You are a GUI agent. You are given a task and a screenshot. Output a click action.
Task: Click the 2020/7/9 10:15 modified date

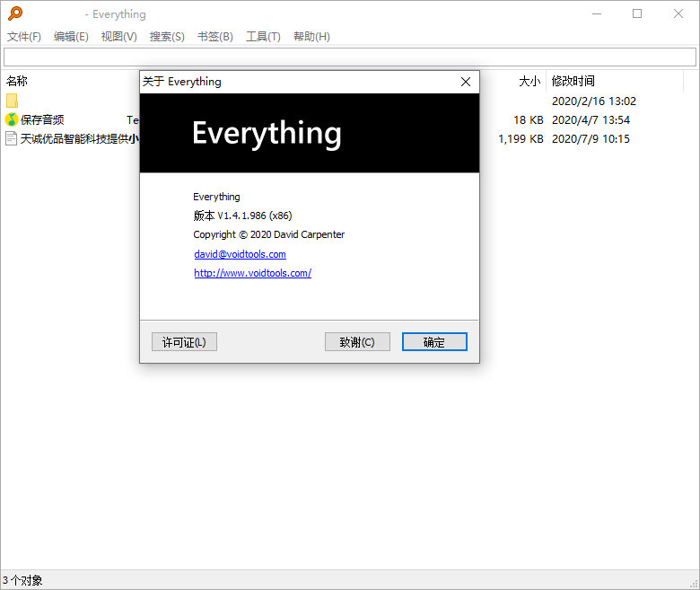click(591, 138)
